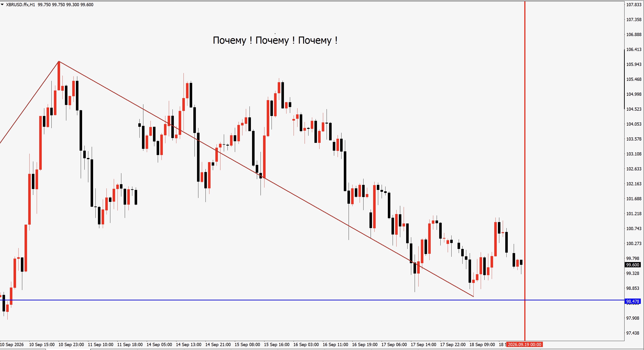Select the 'Почему ! Почему ! Почему !' text label

[275, 40]
